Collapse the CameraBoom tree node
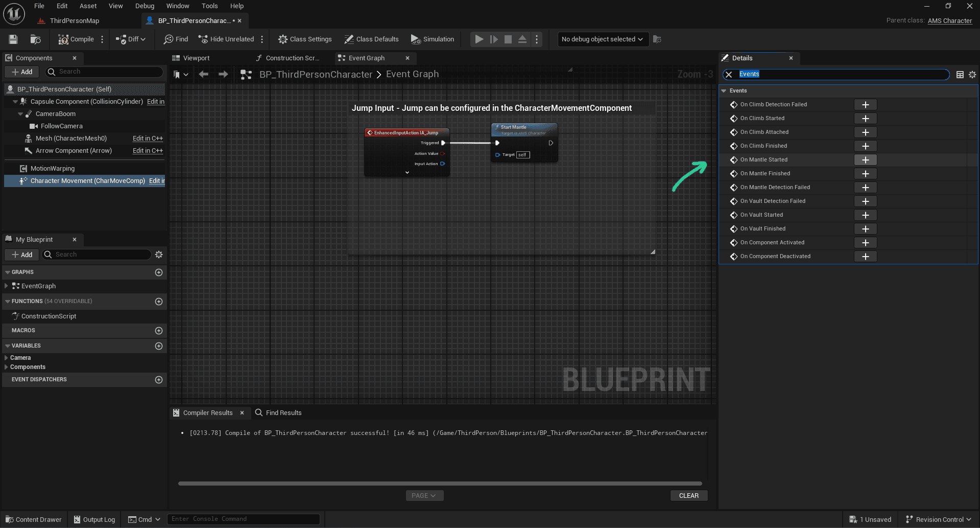 pyautogui.click(x=20, y=114)
